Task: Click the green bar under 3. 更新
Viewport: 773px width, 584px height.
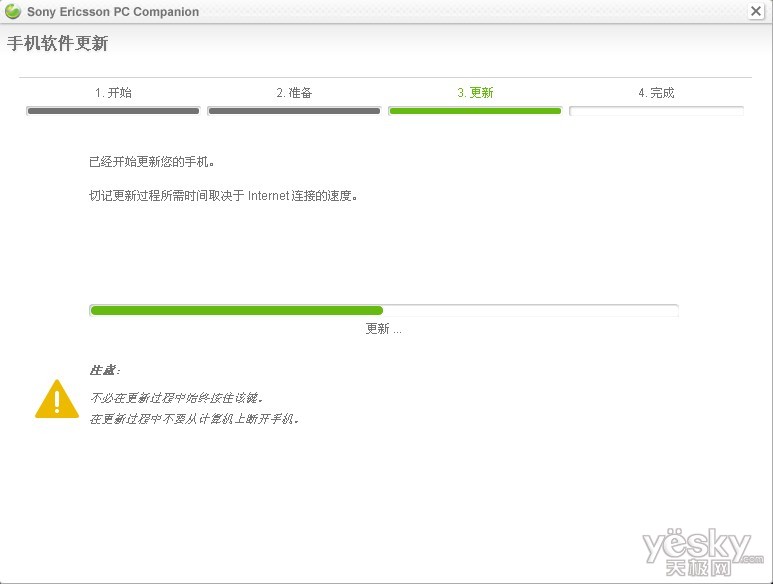Action: coord(475,111)
